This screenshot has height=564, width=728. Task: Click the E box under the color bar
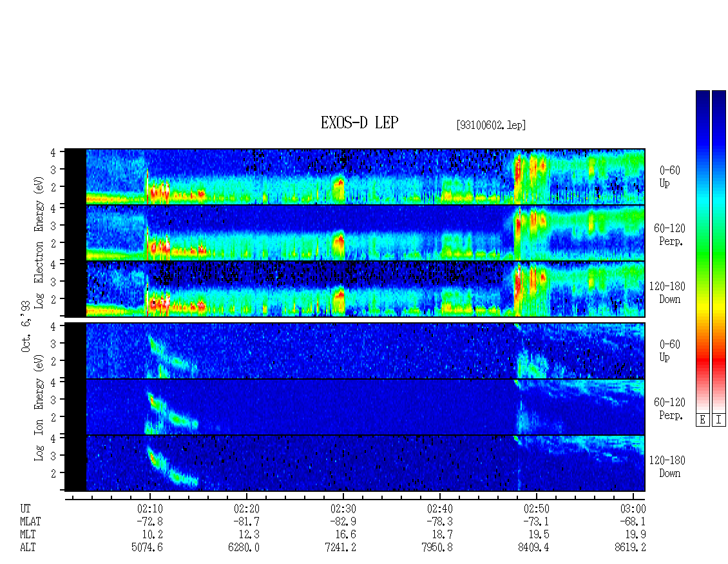coord(702,420)
